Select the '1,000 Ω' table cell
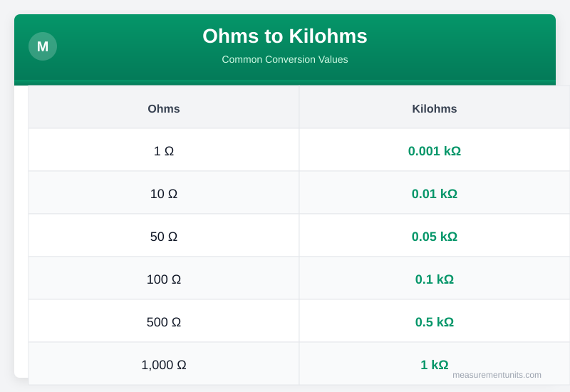Screen dimensions: 570x392 [164, 363]
